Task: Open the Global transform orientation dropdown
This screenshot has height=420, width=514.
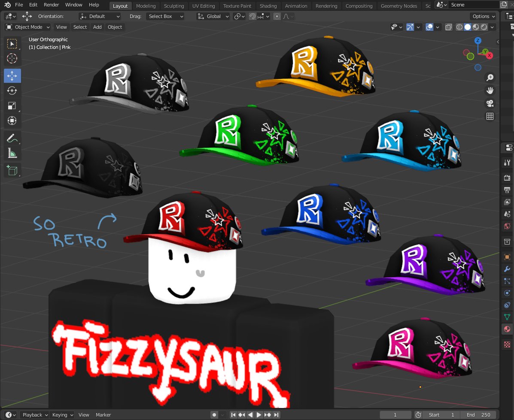Action: 213,16
